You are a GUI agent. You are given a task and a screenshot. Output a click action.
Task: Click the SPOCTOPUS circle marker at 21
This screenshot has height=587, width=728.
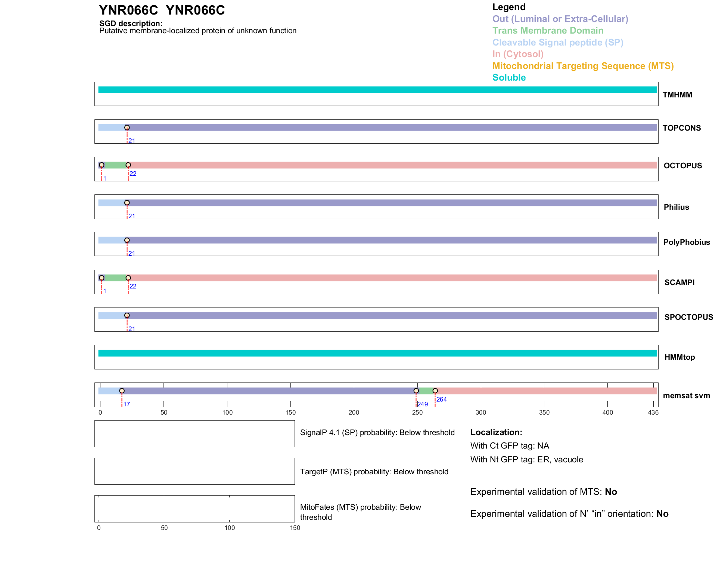point(127,316)
